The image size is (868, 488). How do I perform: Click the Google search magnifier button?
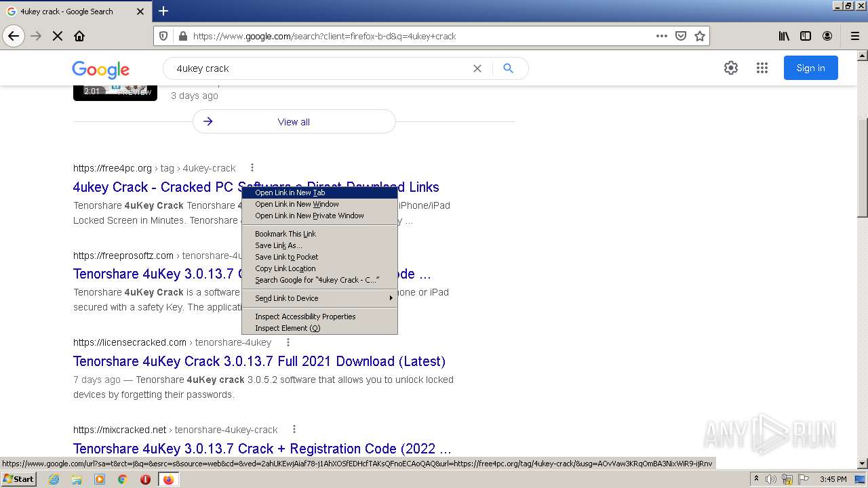coord(508,68)
